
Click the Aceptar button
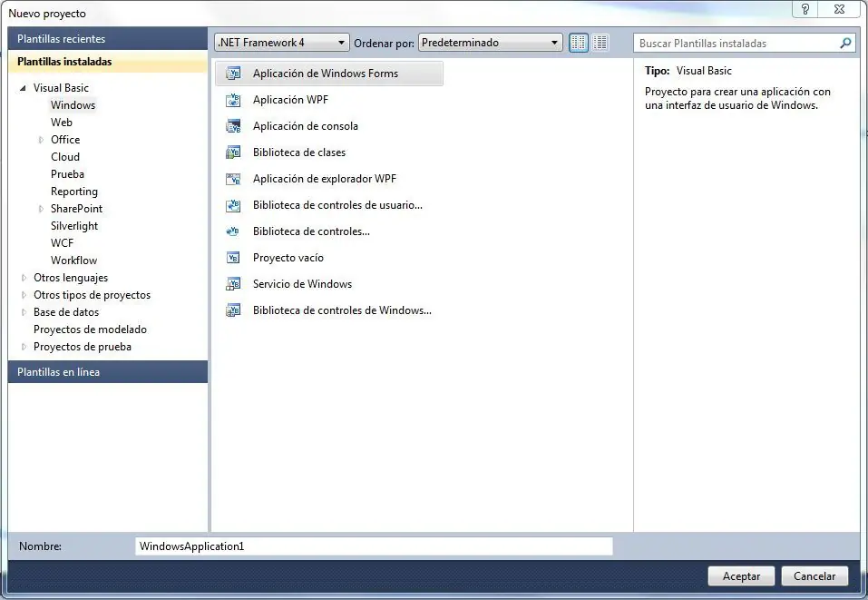(741, 576)
